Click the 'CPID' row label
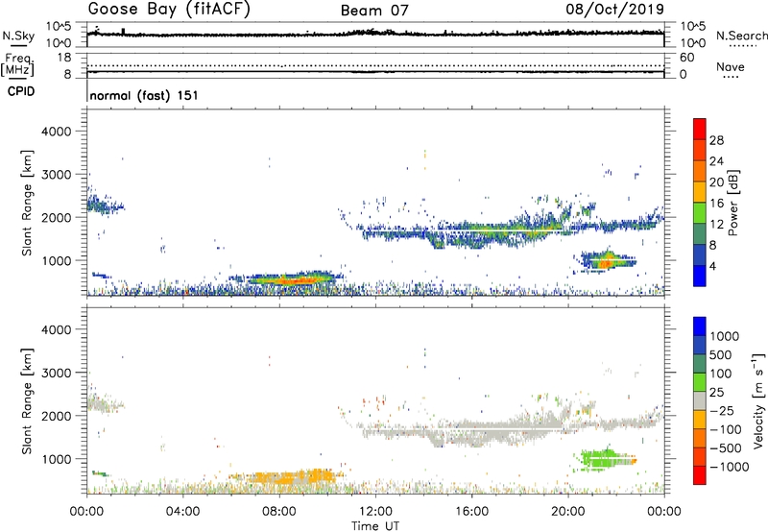The width and height of the screenshot is (768, 532). 21,91
